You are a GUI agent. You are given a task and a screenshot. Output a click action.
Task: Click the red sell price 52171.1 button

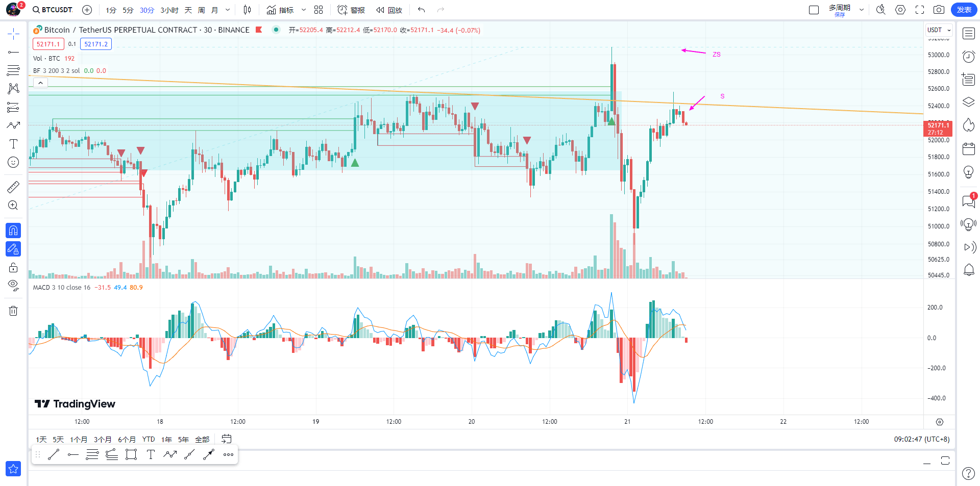[48, 44]
